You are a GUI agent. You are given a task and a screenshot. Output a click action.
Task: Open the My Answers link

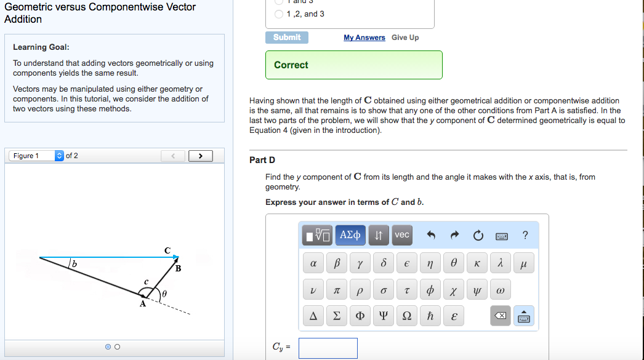364,37
